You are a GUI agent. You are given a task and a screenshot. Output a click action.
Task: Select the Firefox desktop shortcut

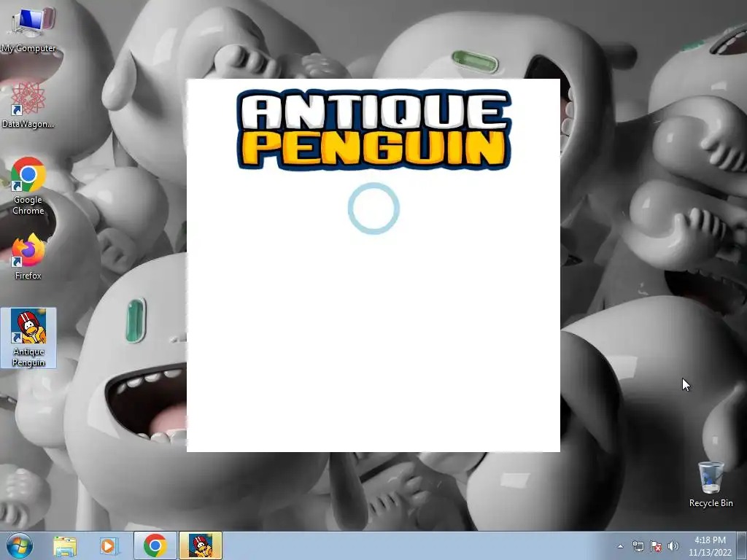point(28,256)
